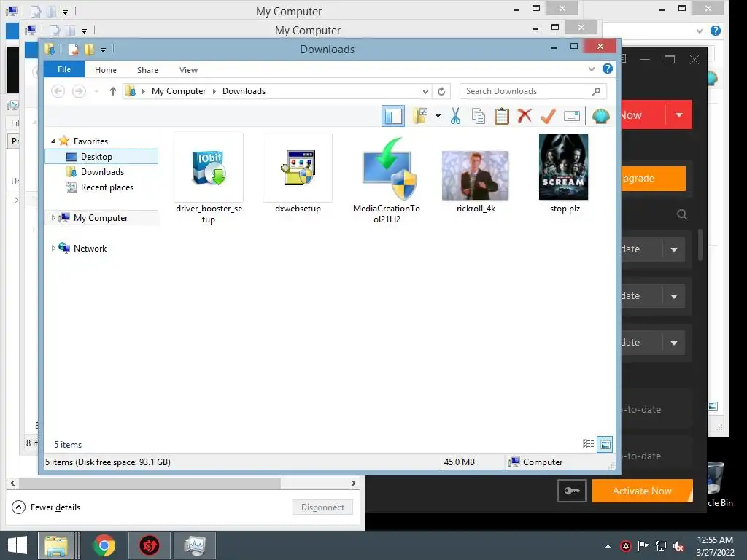Refresh the Downloads folder

tap(441, 91)
